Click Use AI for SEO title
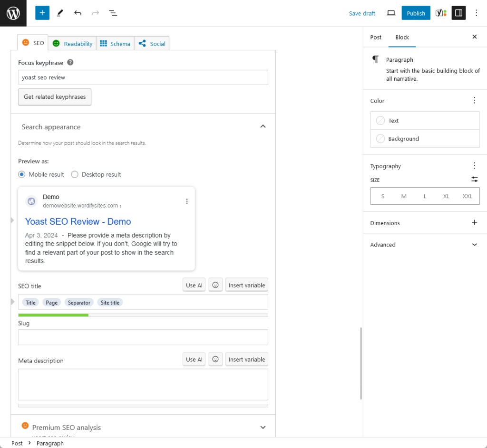 tap(194, 285)
